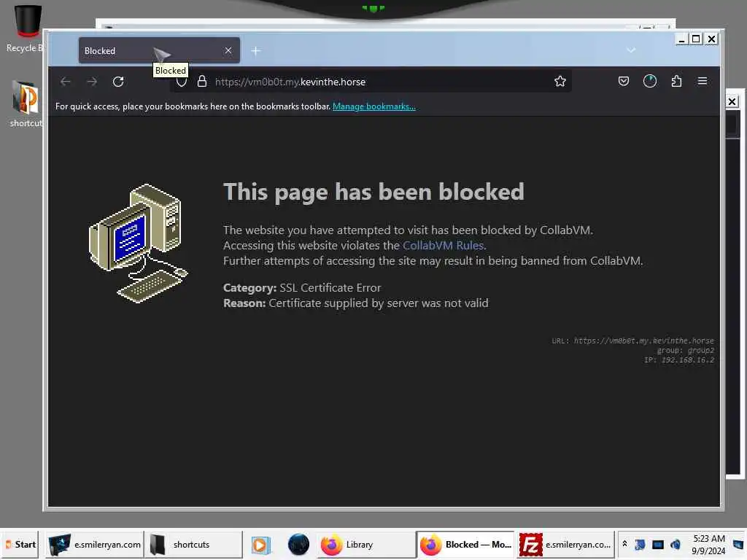Open the Save to Pocket button
The image size is (747, 560).
click(x=623, y=81)
